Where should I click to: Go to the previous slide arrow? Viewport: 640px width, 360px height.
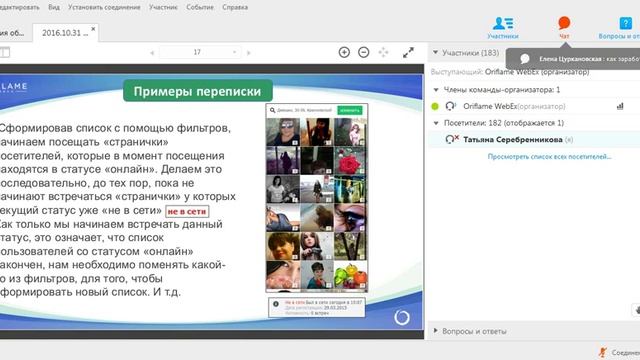click(152, 53)
